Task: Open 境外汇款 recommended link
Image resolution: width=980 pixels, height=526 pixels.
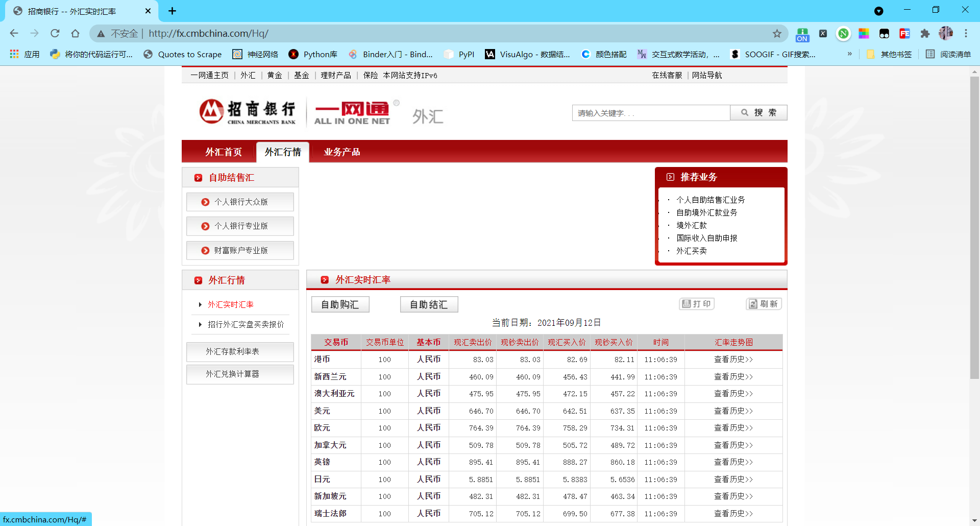Action: [x=692, y=225]
